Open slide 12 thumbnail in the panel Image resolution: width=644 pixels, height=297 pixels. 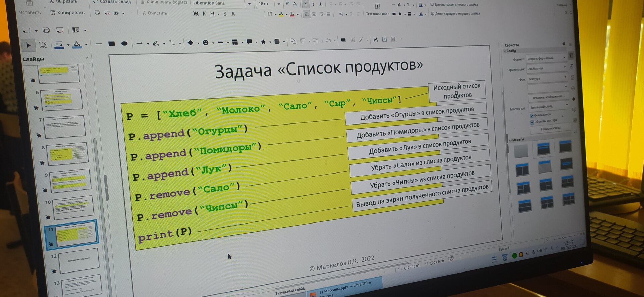point(78,260)
